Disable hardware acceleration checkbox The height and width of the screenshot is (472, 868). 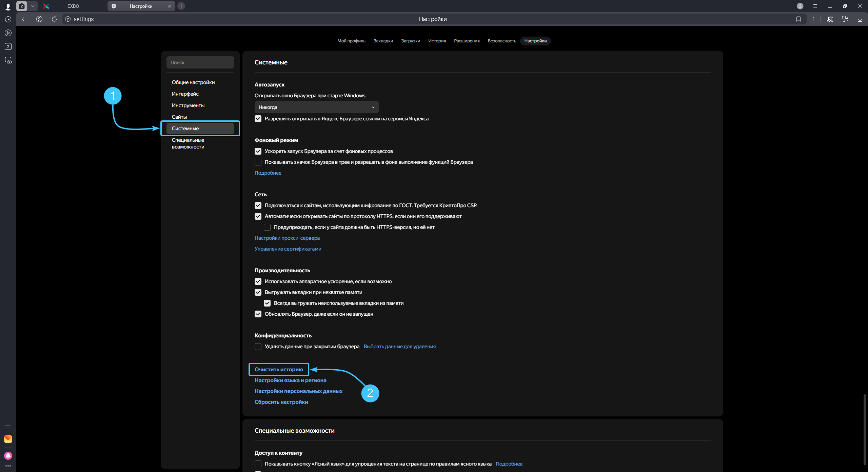click(x=258, y=281)
